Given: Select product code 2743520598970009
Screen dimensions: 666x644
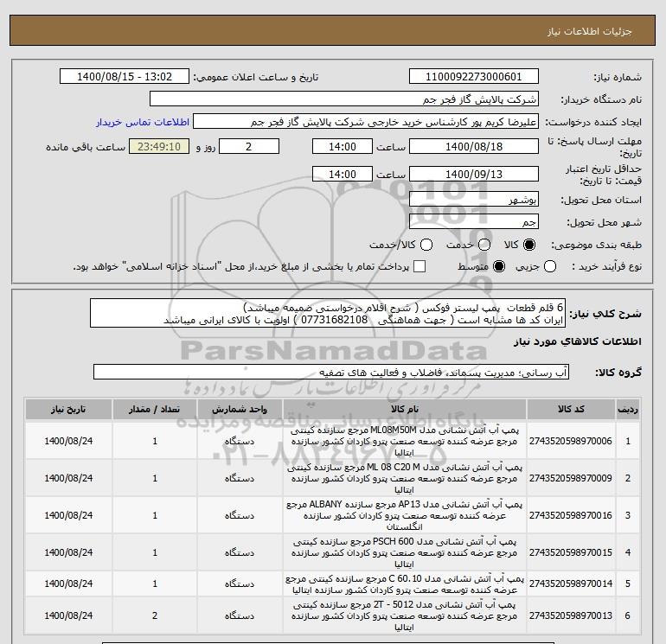Looking at the screenshot, I should 571,478.
